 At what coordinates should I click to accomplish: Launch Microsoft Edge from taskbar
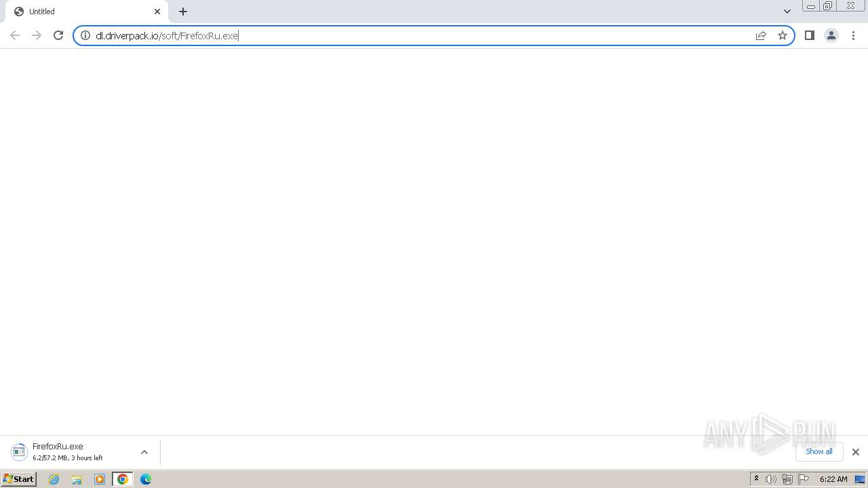coord(146,479)
